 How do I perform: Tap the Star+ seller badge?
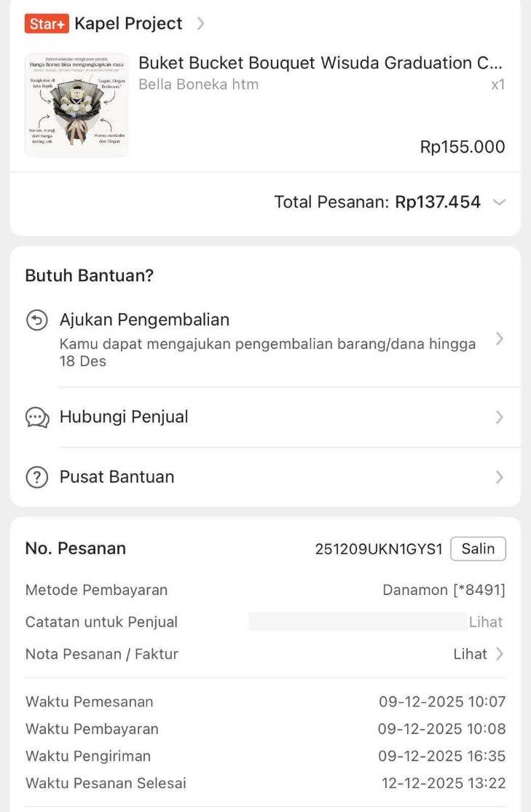tap(47, 23)
